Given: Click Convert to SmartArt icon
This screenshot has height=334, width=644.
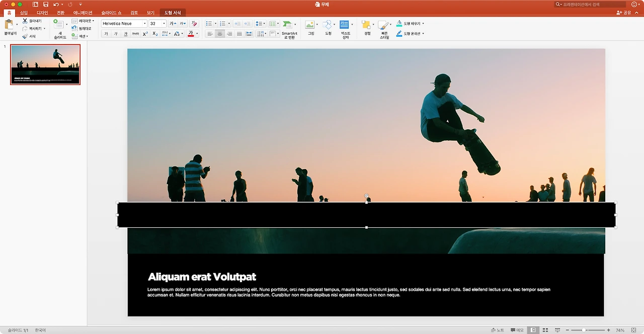Looking at the screenshot, I should pos(287,24).
